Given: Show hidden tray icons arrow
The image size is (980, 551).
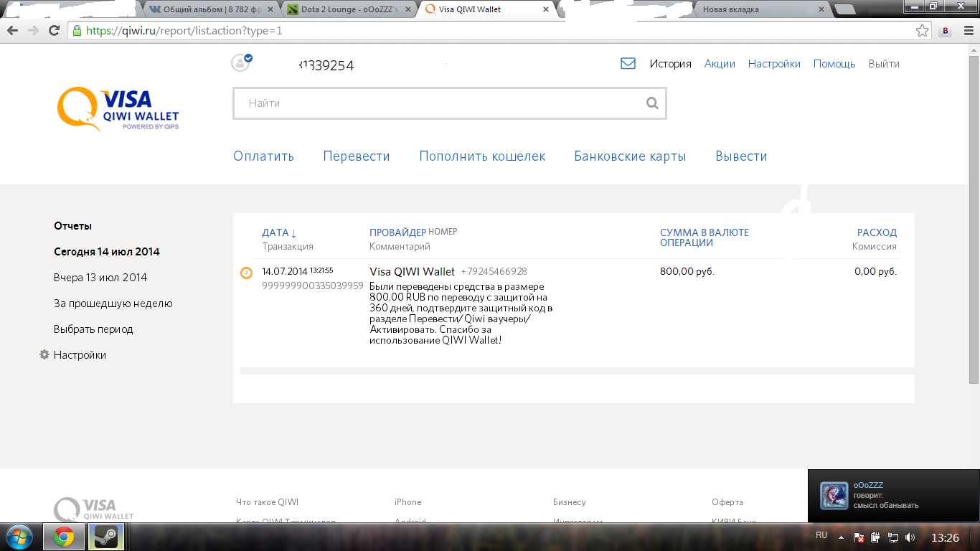Looking at the screenshot, I should click(x=841, y=537).
